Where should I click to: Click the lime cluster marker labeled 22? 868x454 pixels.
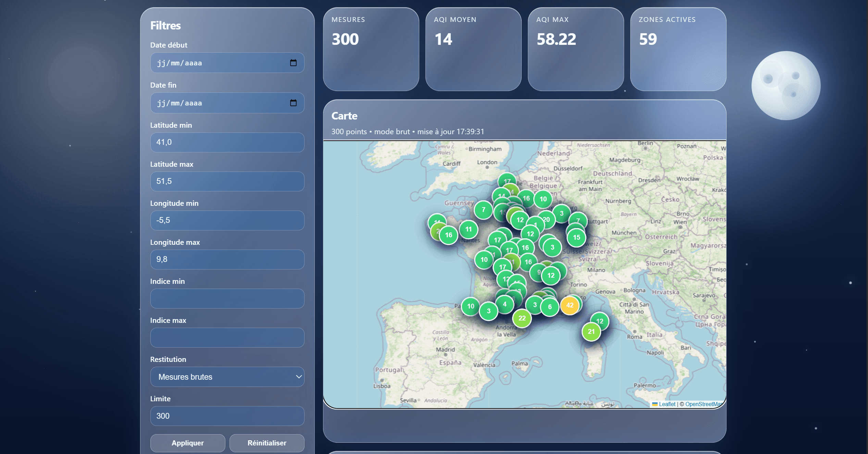point(522,318)
